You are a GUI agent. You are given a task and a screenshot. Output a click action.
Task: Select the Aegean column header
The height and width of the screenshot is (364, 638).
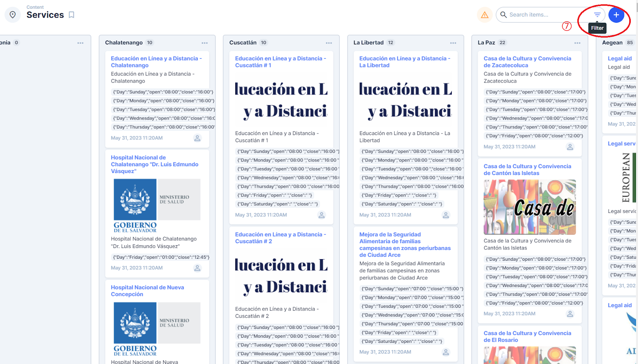612,43
